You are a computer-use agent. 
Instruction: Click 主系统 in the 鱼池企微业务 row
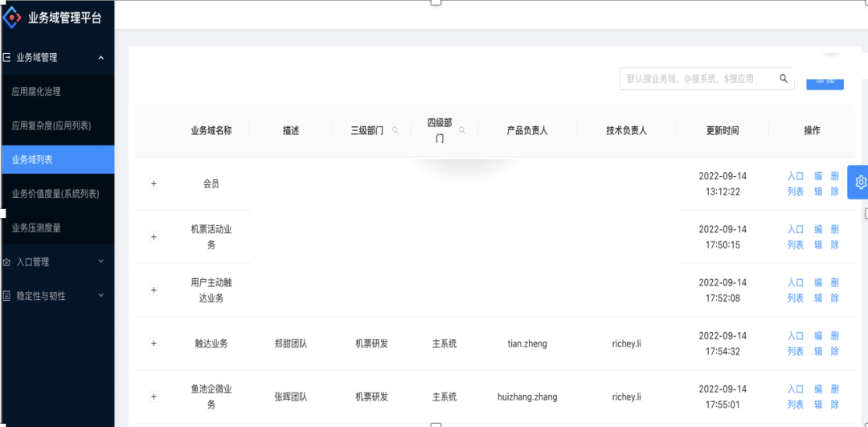point(444,396)
